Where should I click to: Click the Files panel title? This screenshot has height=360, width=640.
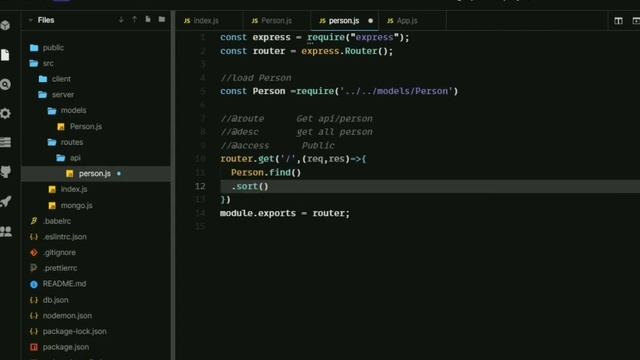pyautogui.click(x=46, y=20)
